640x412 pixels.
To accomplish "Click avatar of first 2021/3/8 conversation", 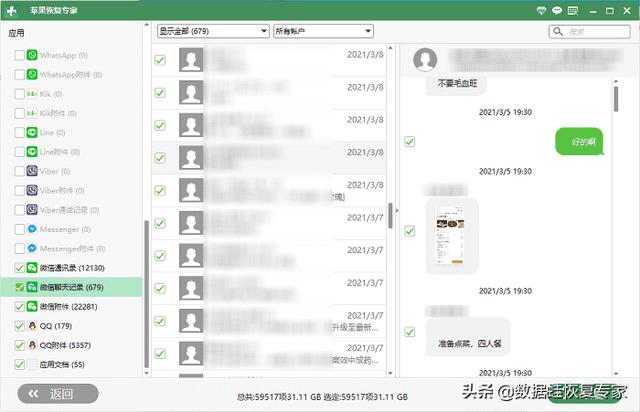I will point(191,60).
